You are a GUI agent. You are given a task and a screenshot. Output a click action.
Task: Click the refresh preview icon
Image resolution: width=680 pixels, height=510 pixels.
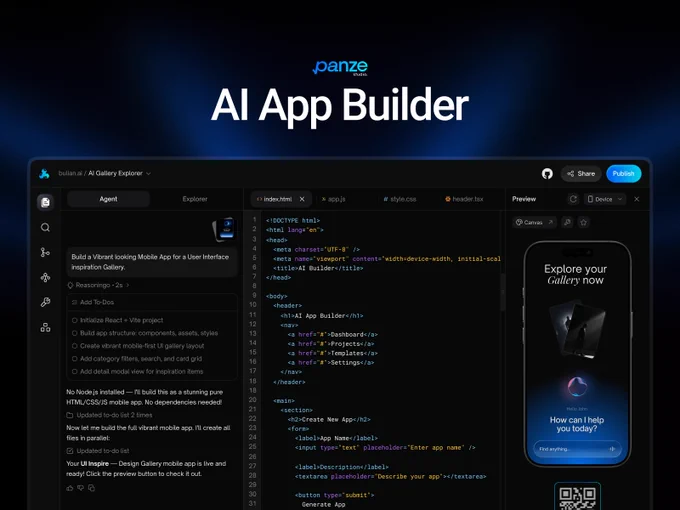coord(573,199)
